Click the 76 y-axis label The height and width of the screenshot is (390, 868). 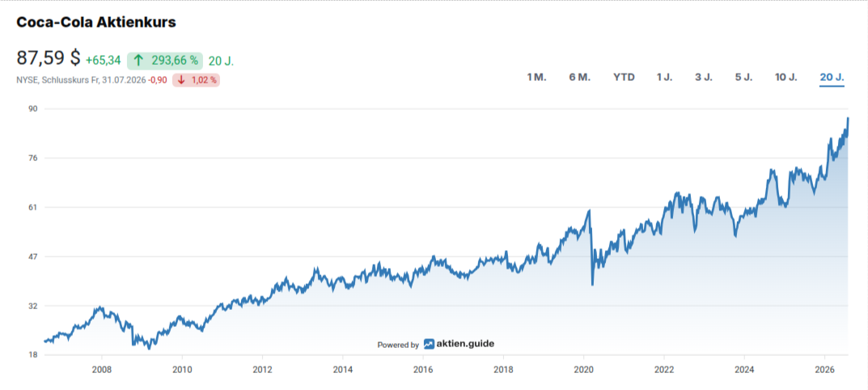pos(32,158)
